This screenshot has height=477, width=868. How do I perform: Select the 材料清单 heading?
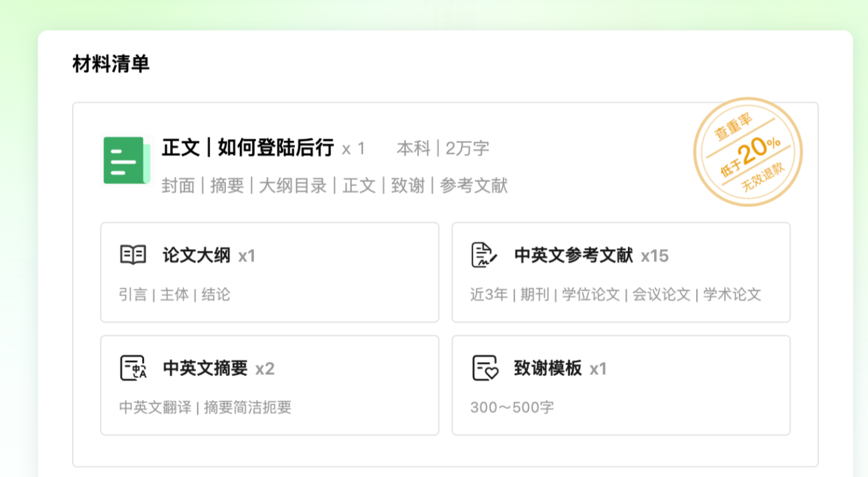click(x=111, y=64)
